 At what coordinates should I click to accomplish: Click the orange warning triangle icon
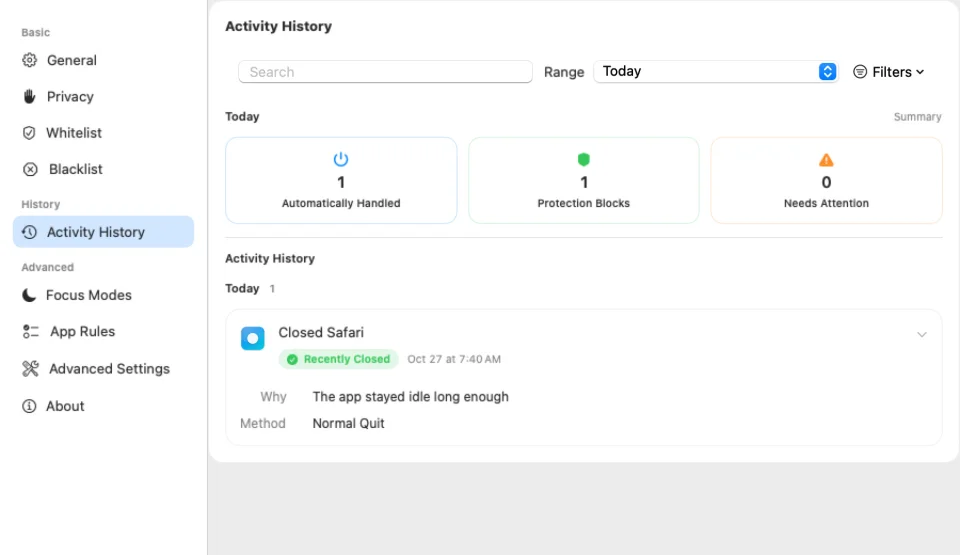826,160
